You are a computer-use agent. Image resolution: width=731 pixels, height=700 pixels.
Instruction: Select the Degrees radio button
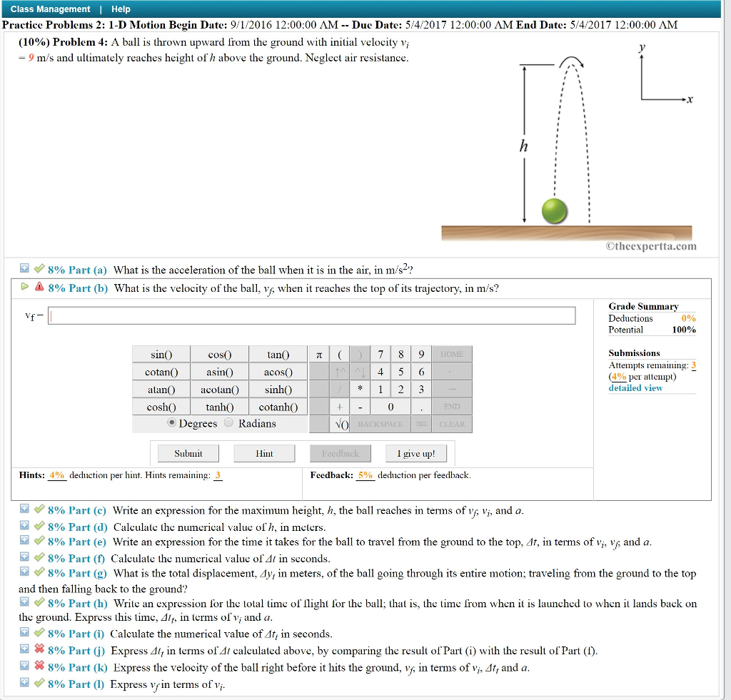(x=171, y=422)
